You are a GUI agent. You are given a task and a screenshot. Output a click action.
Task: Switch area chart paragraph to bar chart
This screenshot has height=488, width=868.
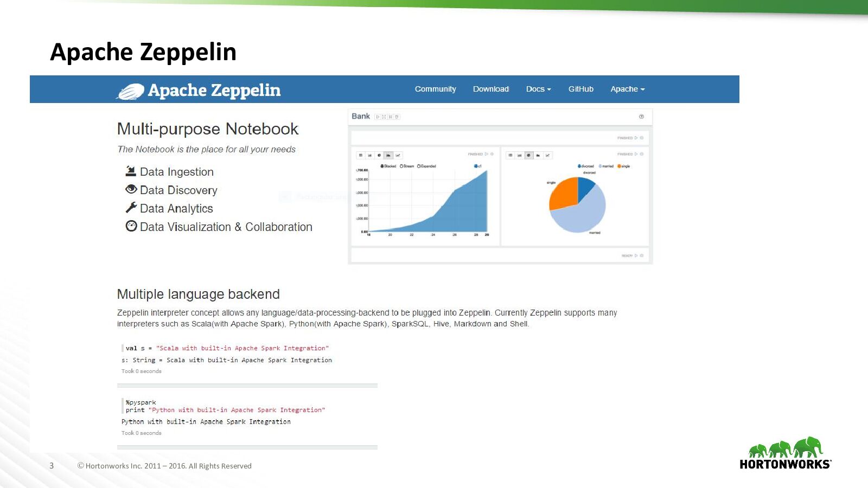click(370, 155)
